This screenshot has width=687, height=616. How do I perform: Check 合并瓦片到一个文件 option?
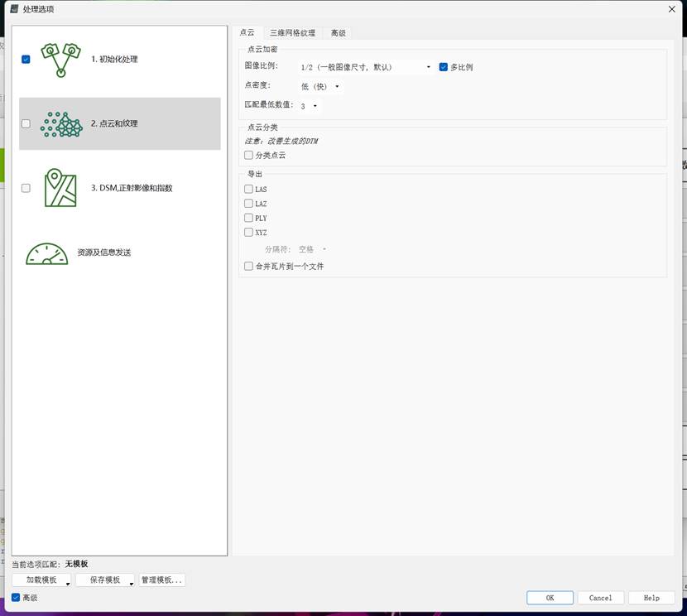(x=248, y=266)
